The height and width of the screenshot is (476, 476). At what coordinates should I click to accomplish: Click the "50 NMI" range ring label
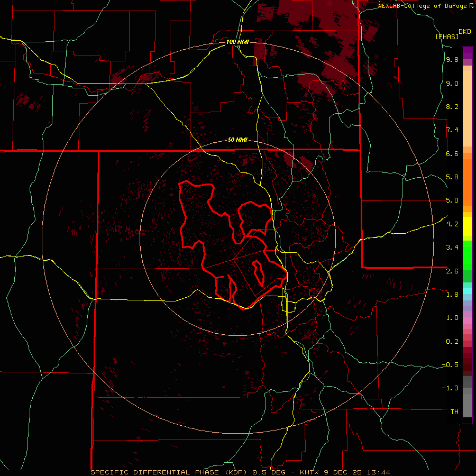click(x=237, y=140)
